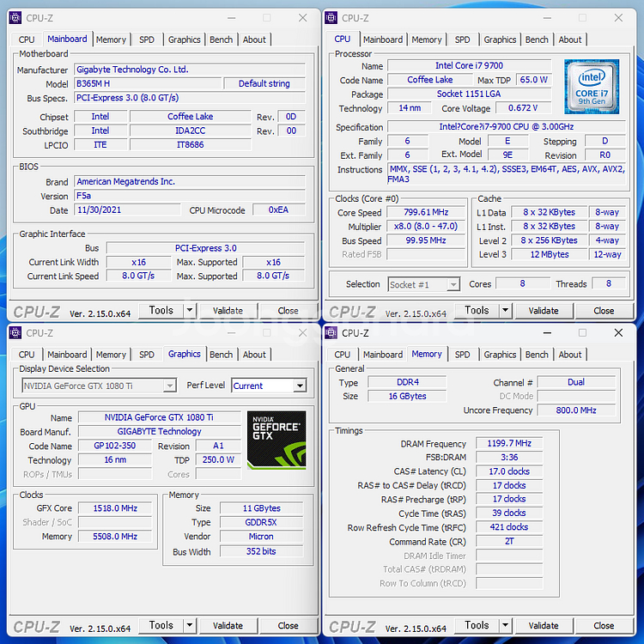Select CPU tab in the Memory window
Screen dimensions: 644x644
tap(342, 355)
